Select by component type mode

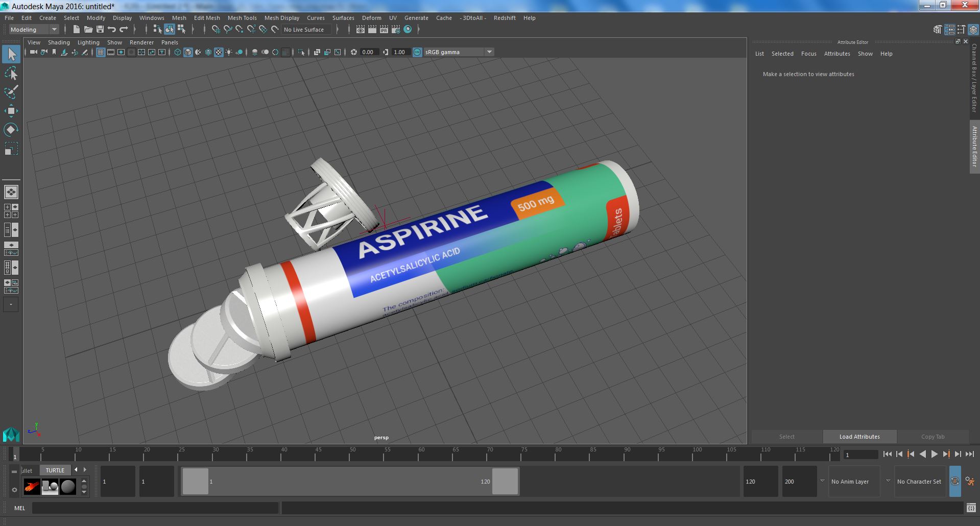(x=181, y=29)
